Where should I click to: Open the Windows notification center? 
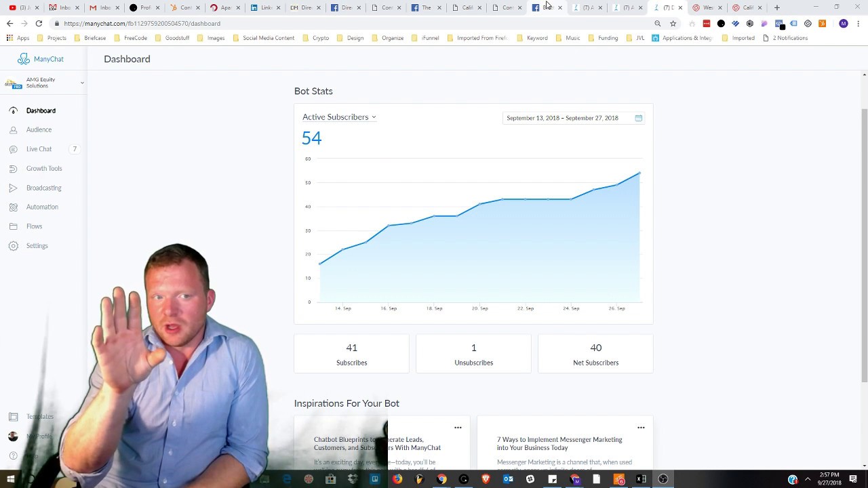coord(853,479)
